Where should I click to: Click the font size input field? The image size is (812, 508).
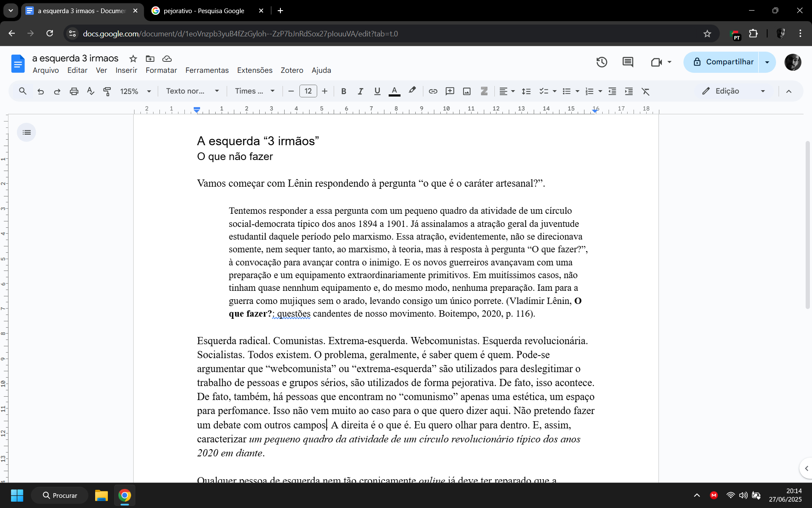point(308,91)
